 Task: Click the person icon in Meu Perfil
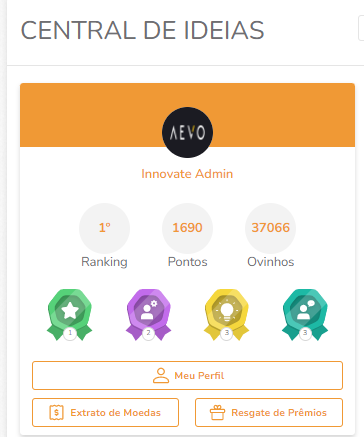point(161,375)
